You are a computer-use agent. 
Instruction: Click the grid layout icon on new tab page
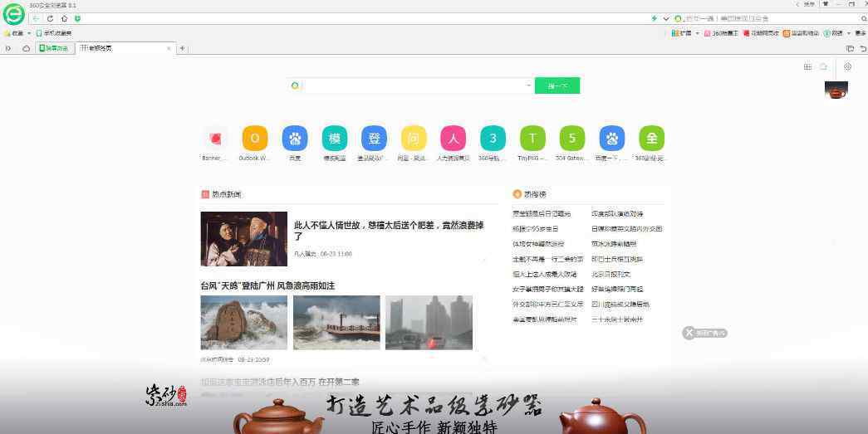pyautogui.click(x=807, y=67)
